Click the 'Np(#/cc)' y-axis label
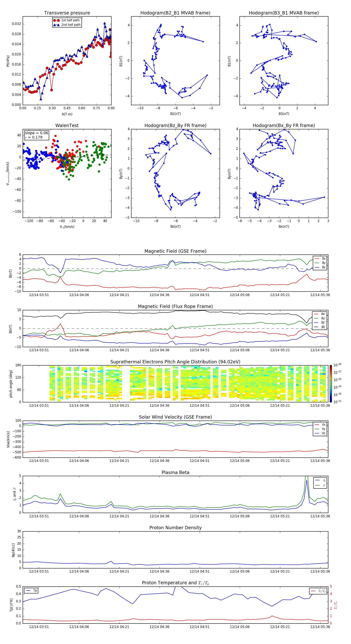The image size is (351, 644). [13, 550]
